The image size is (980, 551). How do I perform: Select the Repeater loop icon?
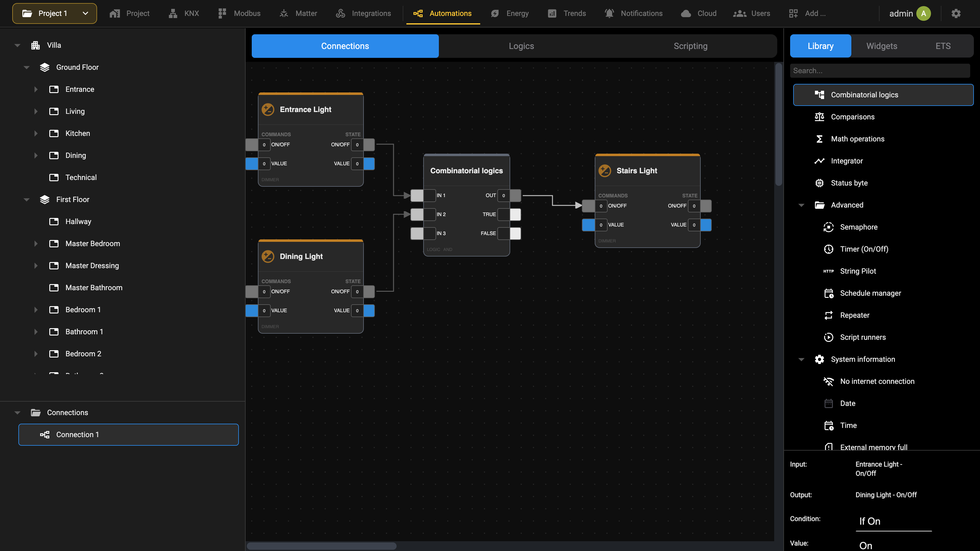(x=829, y=315)
